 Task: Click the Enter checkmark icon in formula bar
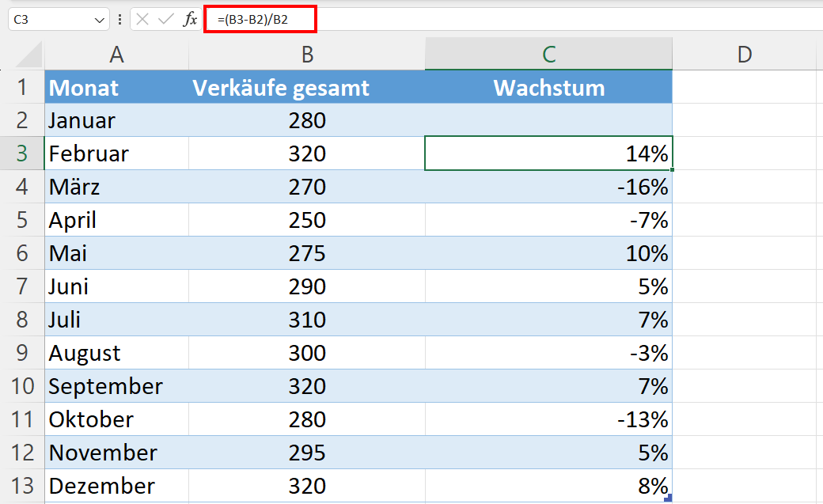pos(166,20)
